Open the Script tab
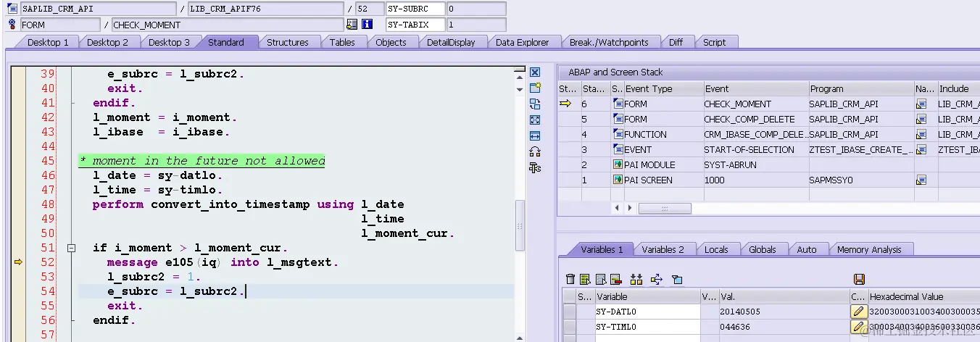This screenshot has width=980, height=342. pyautogui.click(x=715, y=42)
